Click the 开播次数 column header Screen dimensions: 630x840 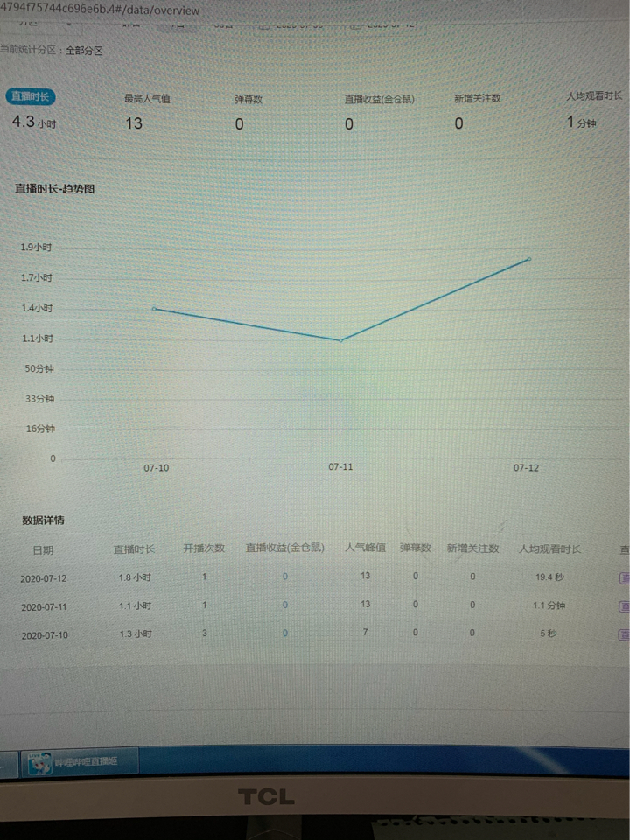coord(204,549)
